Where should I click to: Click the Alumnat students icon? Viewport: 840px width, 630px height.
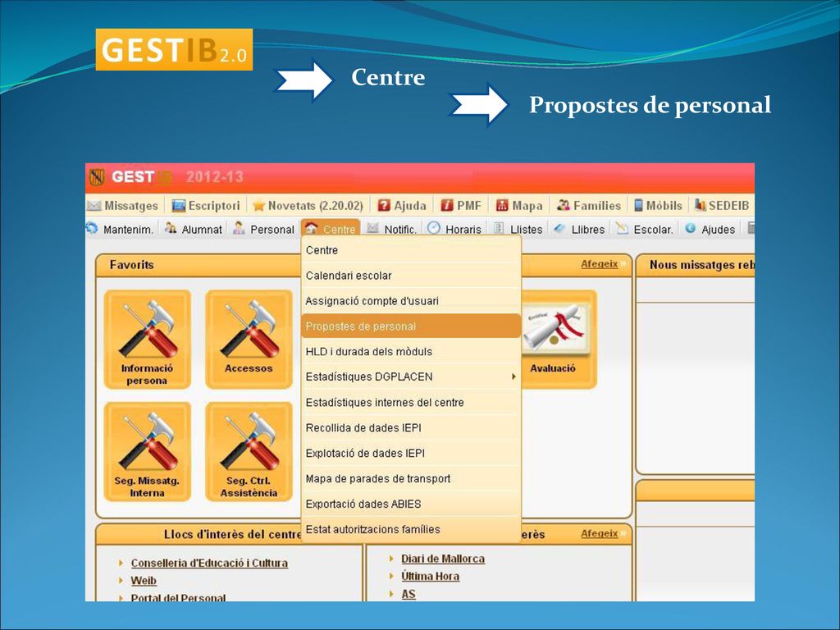[x=171, y=229]
